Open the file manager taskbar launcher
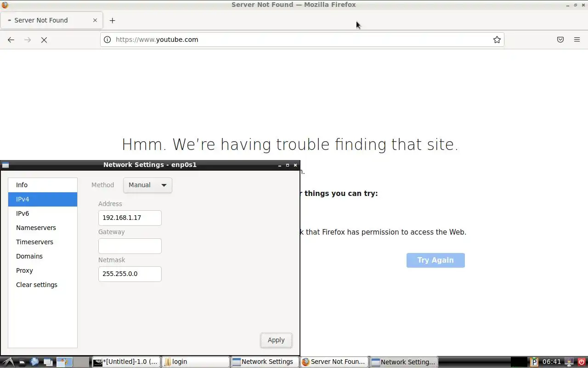588x368 pixels. [x=22, y=362]
